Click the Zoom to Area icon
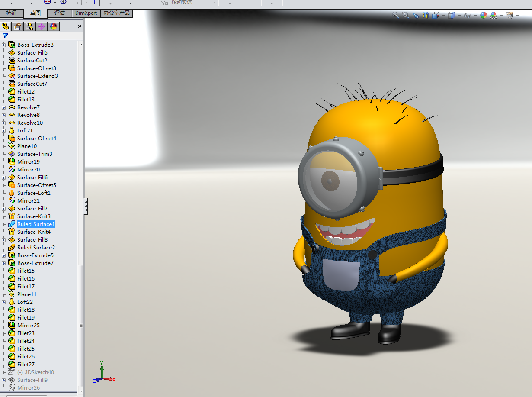Viewport: 532px width, 397px height. [x=405, y=15]
